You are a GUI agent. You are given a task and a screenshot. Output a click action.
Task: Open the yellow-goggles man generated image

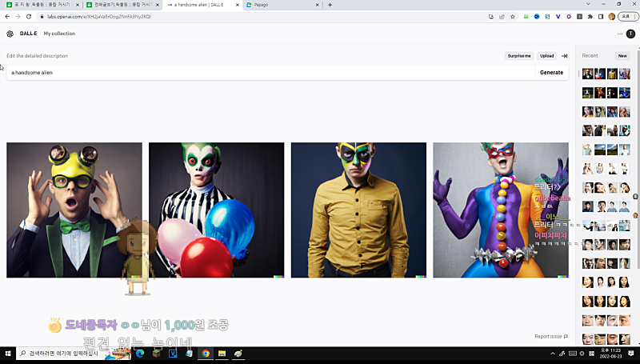coord(74,210)
